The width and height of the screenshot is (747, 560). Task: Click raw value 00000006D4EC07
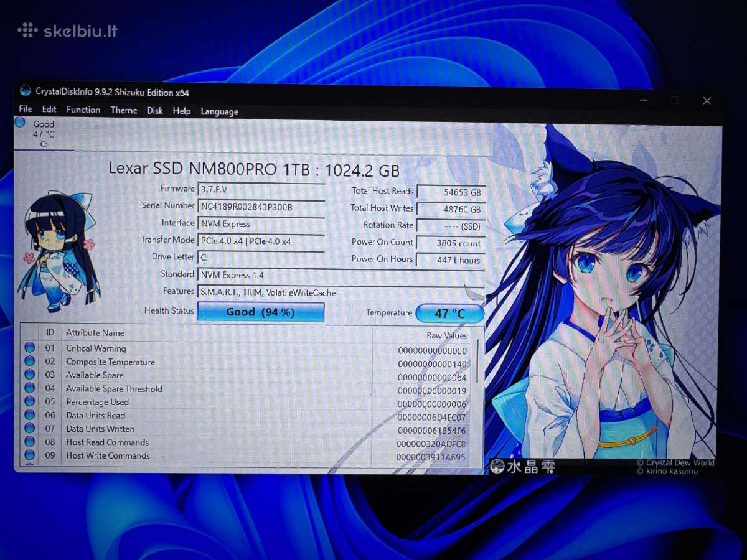pyautogui.click(x=431, y=418)
